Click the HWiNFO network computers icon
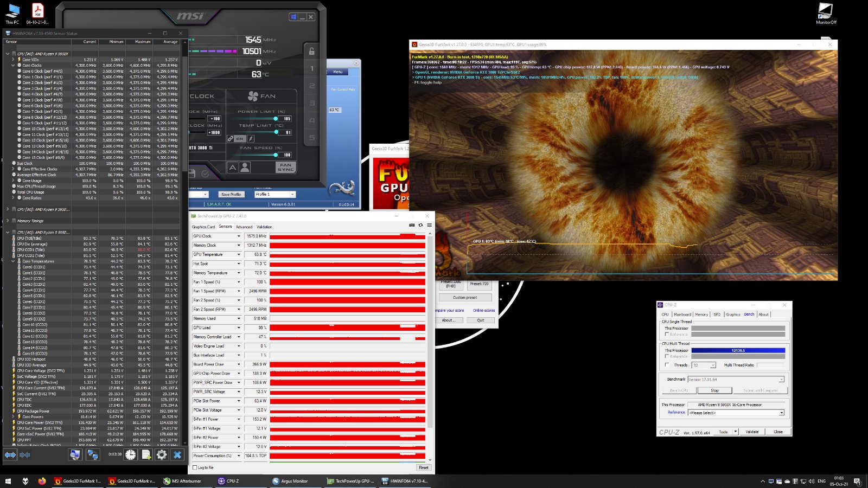Screen dimensions: 868x488 click(93, 455)
